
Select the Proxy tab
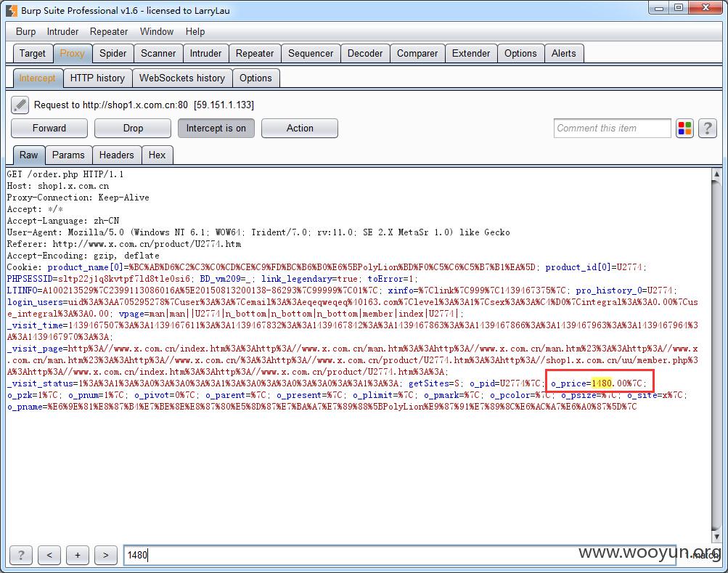[73, 54]
